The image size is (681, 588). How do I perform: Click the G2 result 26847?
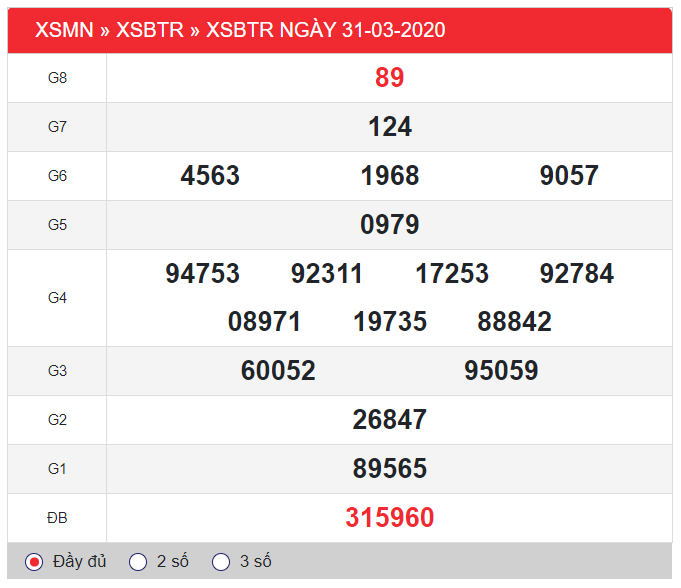pyautogui.click(x=389, y=420)
